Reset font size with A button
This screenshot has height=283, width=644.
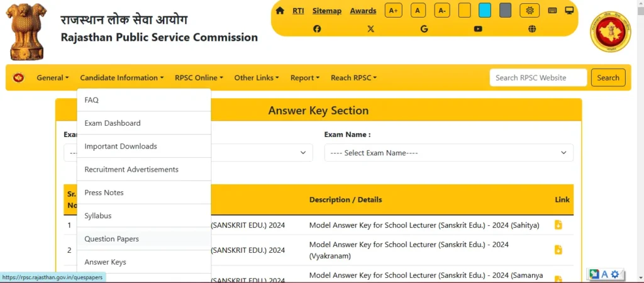tap(418, 11)
